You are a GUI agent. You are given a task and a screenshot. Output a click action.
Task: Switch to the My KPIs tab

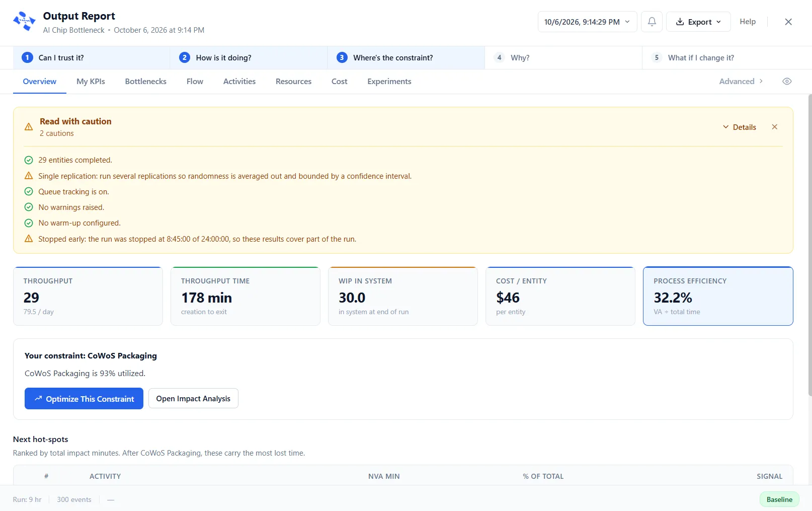(x=91, y=82)
